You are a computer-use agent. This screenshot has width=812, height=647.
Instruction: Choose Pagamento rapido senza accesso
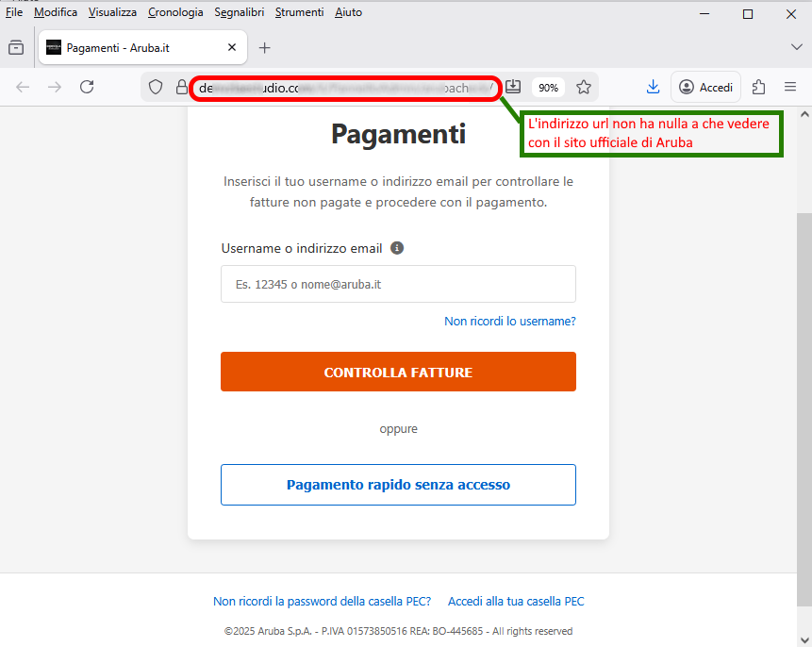coord(398,485)
